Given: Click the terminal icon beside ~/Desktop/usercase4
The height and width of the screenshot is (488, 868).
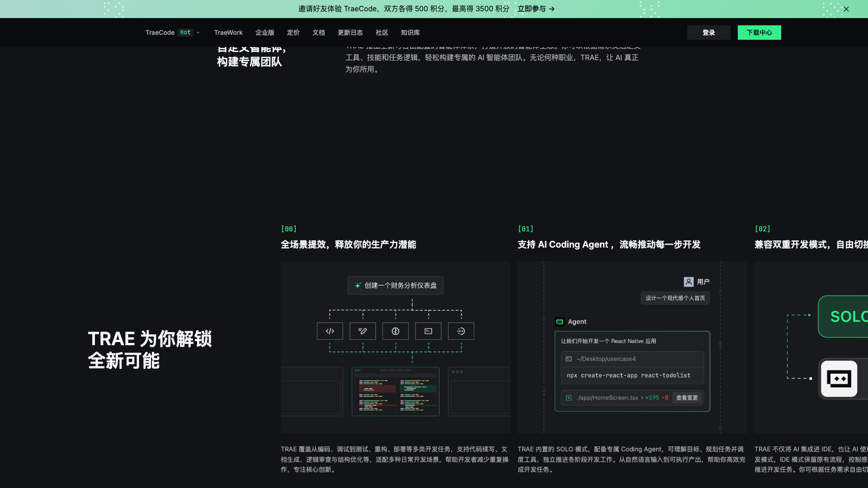Looking at the screenshot, I should (x=569, y=359).
